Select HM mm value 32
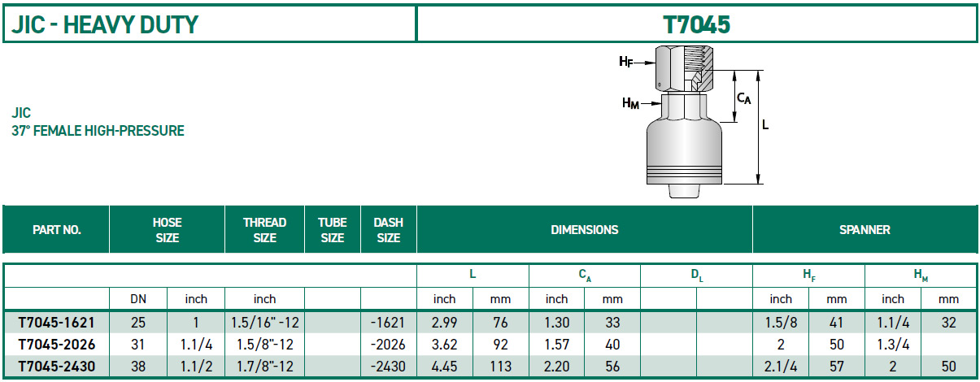 pos(948,322)
